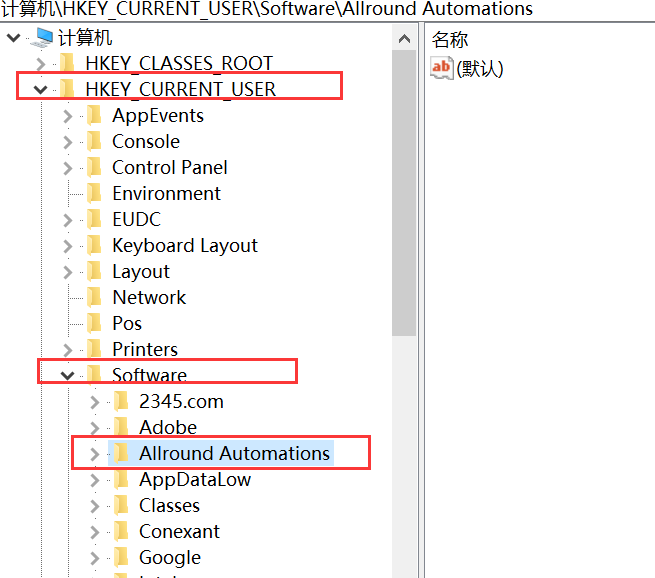Click the 名称 column header
Screen dimensions: 655x578
[x=450, y=39]
